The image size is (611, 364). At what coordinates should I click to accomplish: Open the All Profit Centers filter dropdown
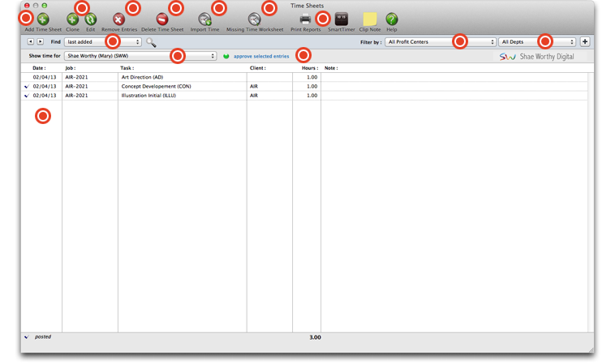coord(440,42)
